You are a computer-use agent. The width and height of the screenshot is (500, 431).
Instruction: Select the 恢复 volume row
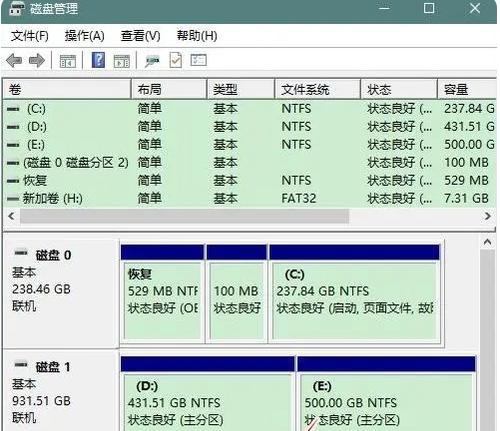click(x=249, y=181)
